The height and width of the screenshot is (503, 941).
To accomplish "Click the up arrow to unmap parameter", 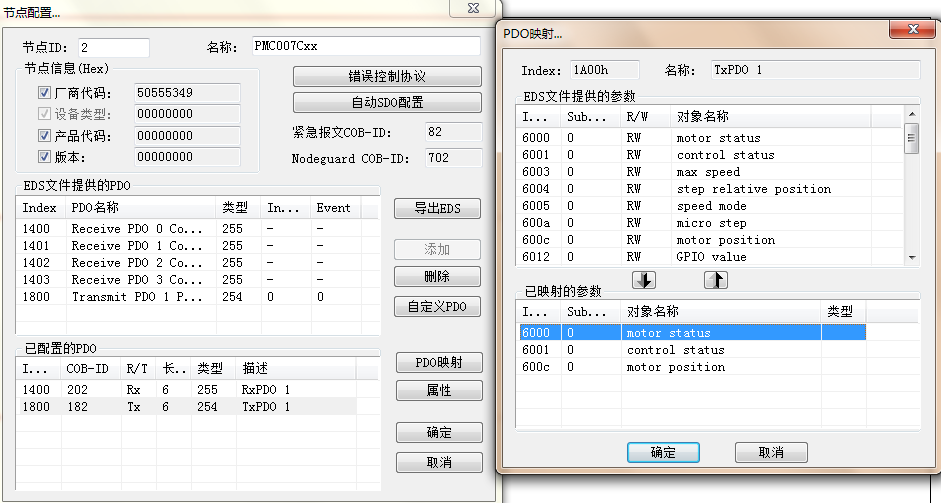I will click(715, 280).
